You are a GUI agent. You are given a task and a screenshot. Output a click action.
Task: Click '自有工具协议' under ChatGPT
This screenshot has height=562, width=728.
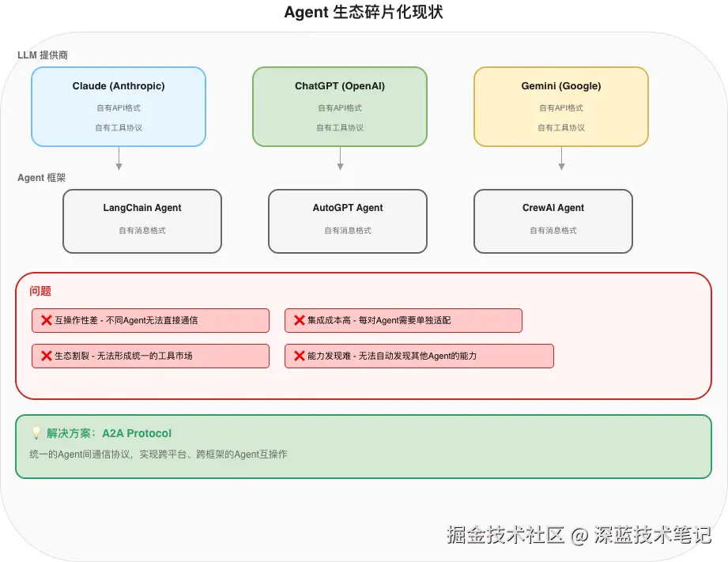340,128
